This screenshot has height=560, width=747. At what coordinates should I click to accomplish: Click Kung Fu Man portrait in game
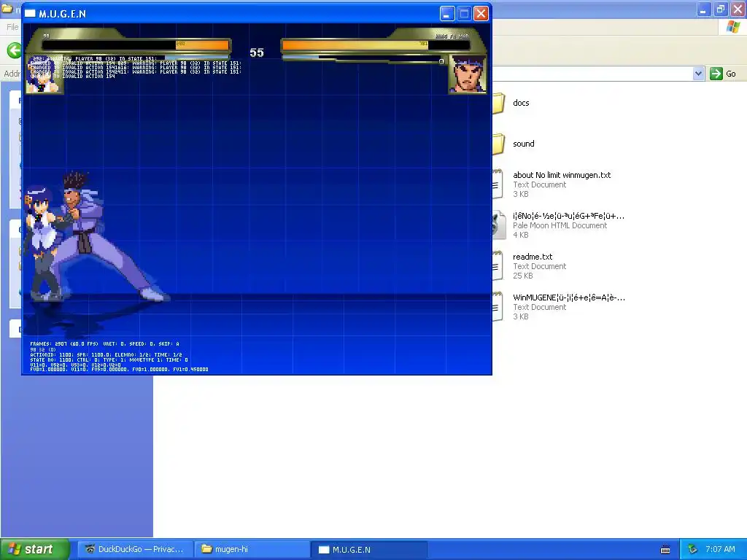coord(468,74)
